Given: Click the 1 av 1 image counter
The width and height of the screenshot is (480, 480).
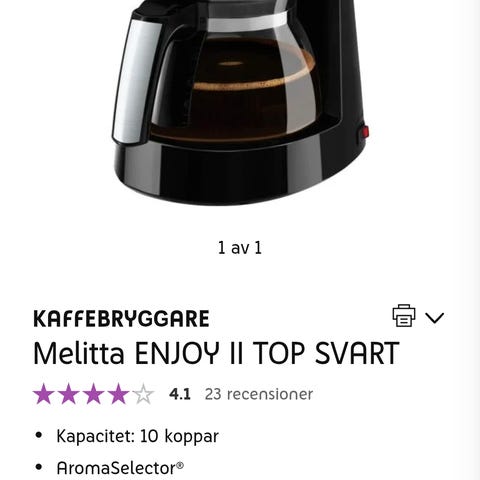Looking at the screenshot, I should coord(240,248).
